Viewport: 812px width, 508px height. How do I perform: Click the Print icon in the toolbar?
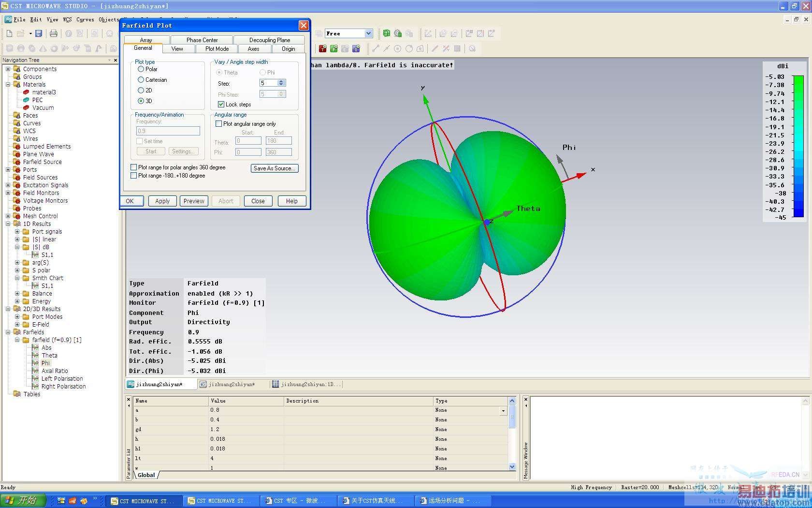54,33
